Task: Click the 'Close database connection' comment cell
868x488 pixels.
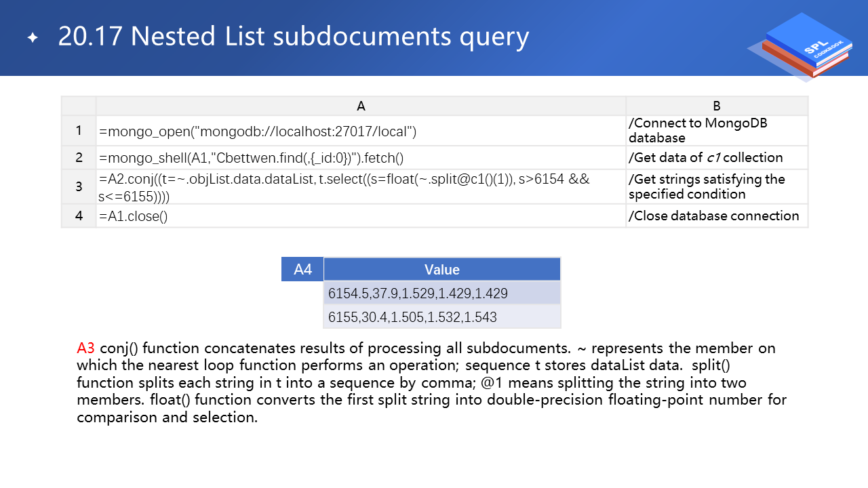Action: coord(713,216)
